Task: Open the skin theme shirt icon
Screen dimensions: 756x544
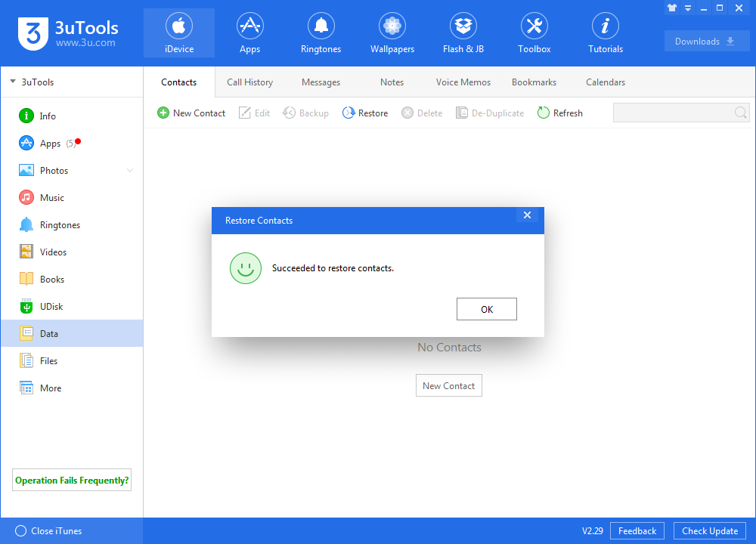Action: pos(672,8)
